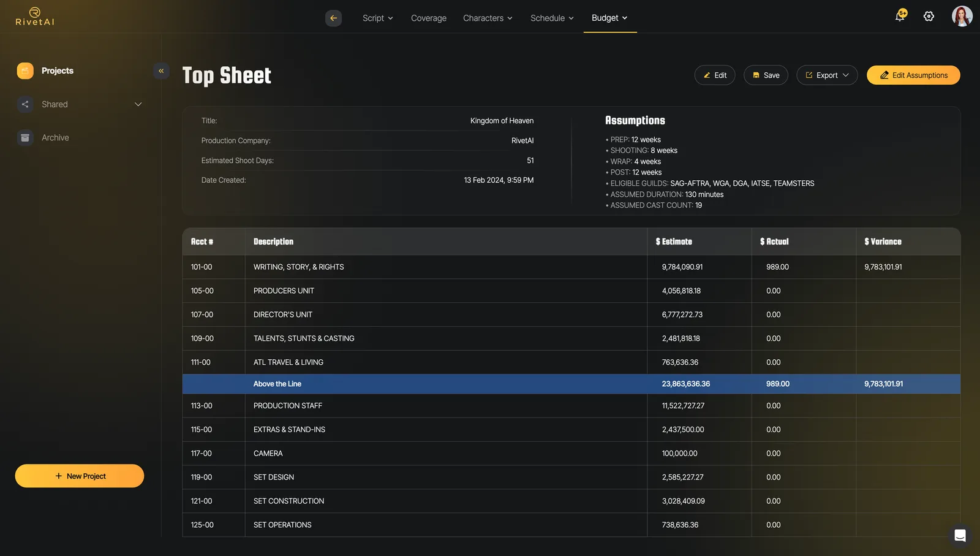
Task: Open the Script dropdown menu
Action: (x=377, y=18)
